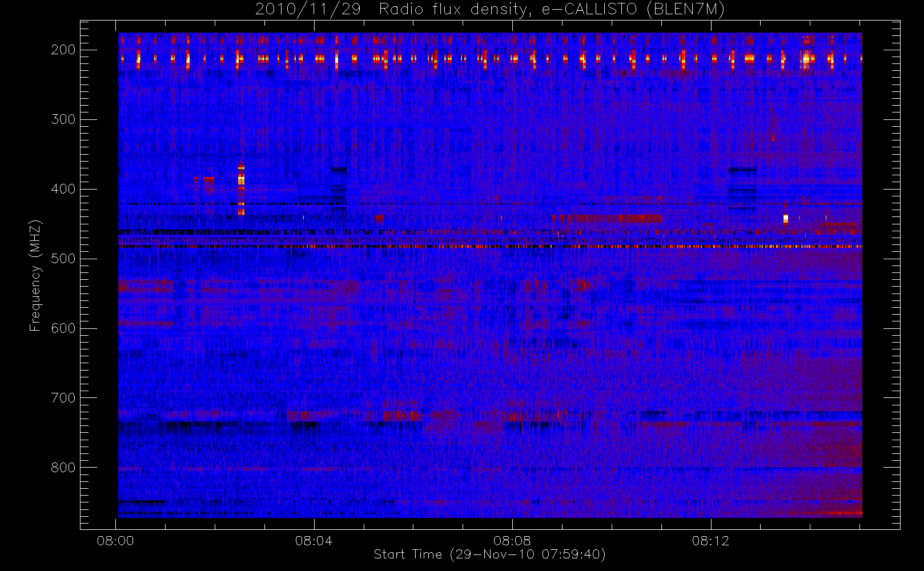The image size is (924, 571).
Task: Click the 08:12 time tick label
Action: pos(710,541)
